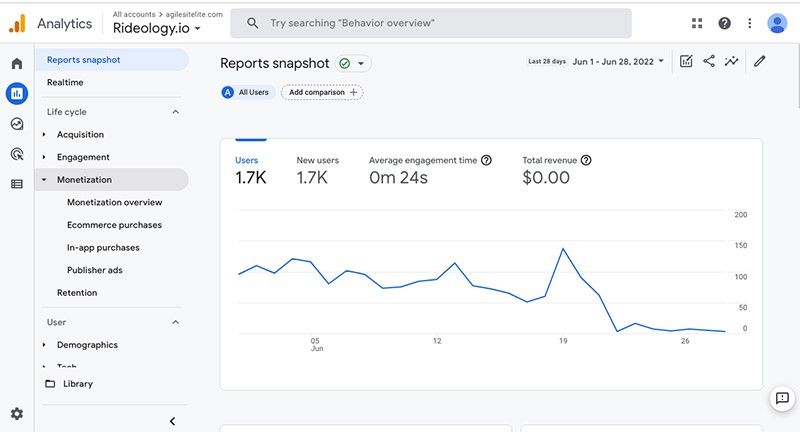Viewport: 800px width, 432px height.
Task: Open the Help question mark icon
Action: tap(724, 23)
